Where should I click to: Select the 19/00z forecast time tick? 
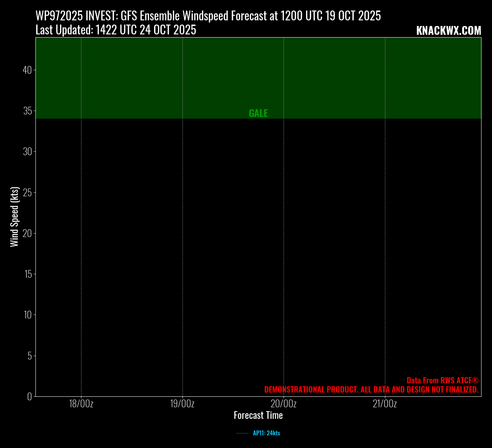coord(182,404)
